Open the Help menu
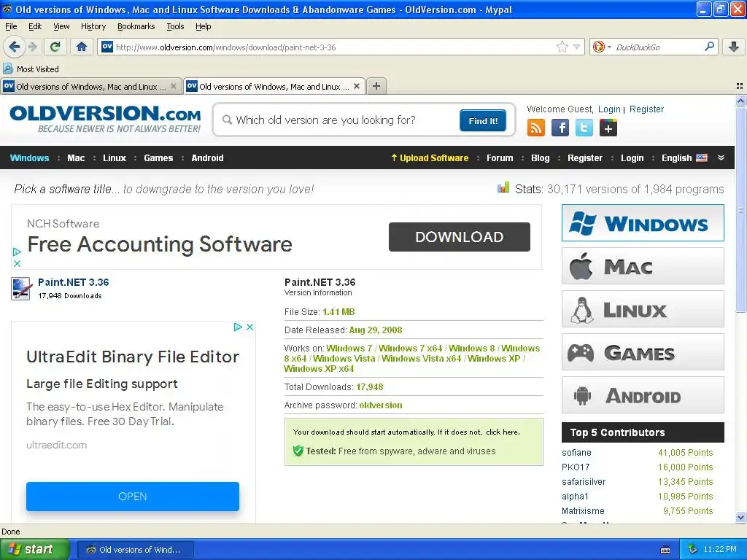747x560 pixels. (203, 26)
